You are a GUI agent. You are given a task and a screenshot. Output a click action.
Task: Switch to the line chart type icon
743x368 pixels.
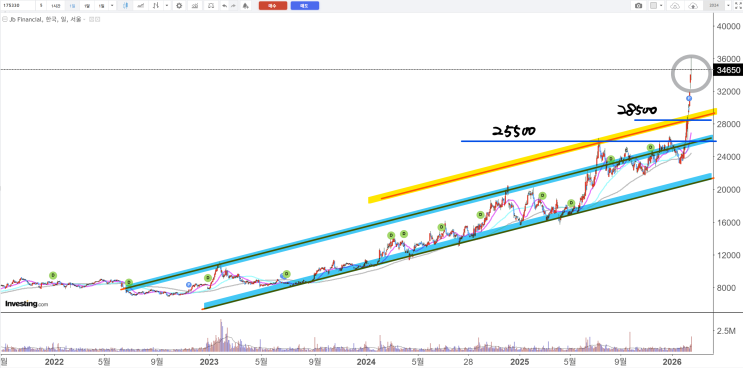click(x=140, y=6)
